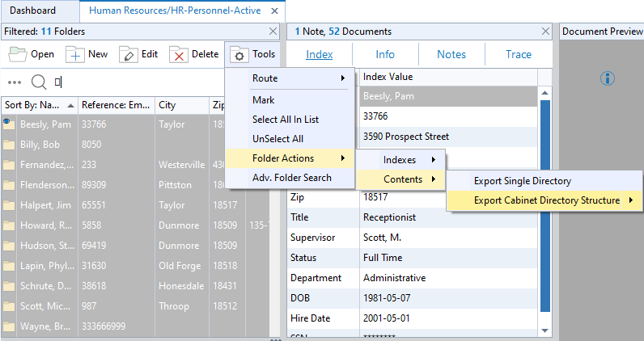Click the magnifier search icon
The width and height of the screenshot is (644, 341).
pos(39,82)
